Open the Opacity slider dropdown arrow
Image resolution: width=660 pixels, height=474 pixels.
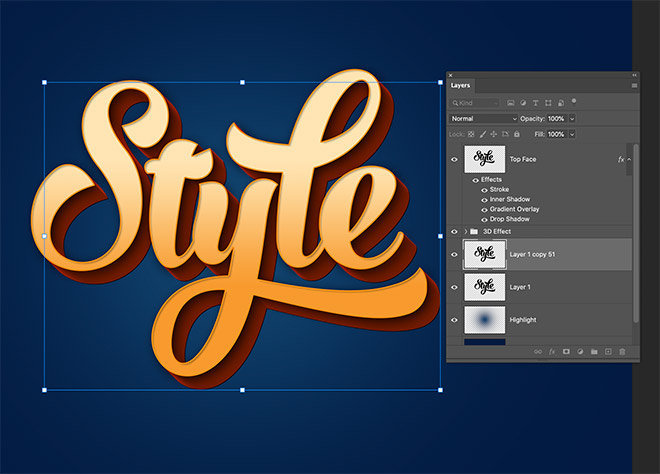tap(572, 118)
